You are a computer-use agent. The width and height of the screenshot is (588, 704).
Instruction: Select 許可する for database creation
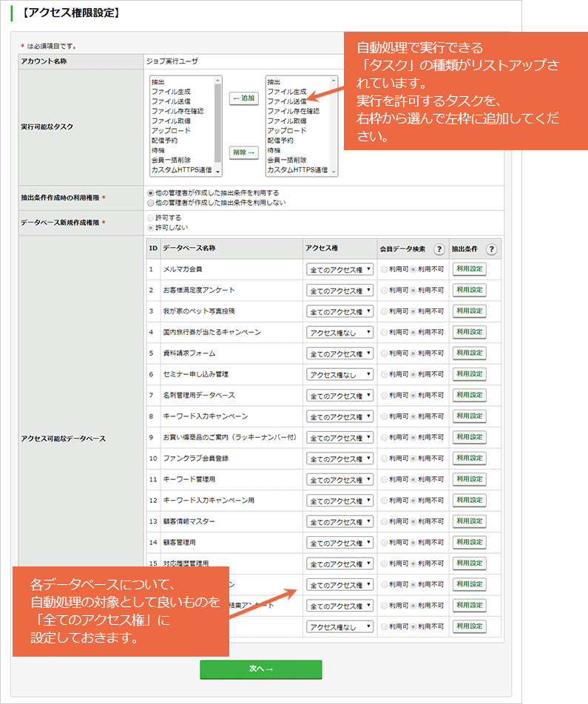[150, 217]
